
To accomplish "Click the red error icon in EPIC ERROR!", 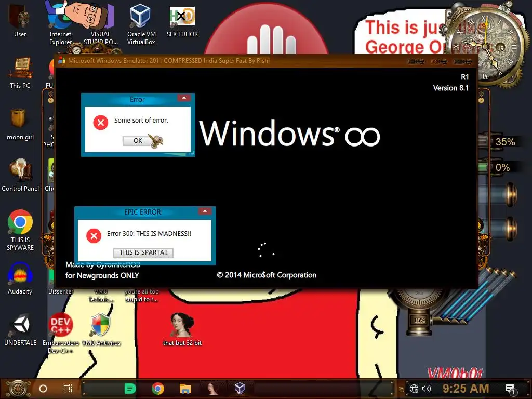I will (94, 236).
